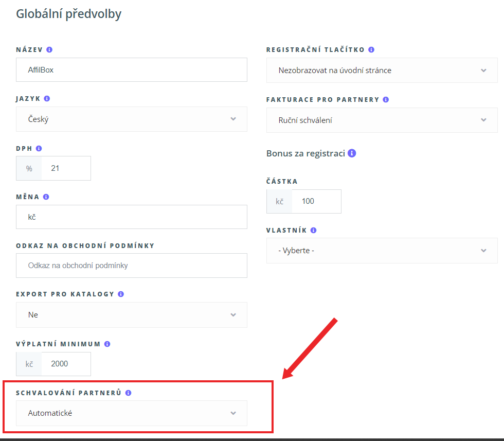This screenshot has width=504, height=441.
Task: Click the AffilBox name input field
Action: (x=132, y=70)
